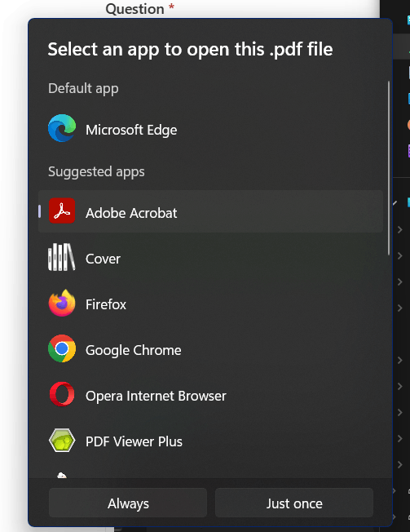Pick PDF Viewer Plus from list

[x=210, y=441]
